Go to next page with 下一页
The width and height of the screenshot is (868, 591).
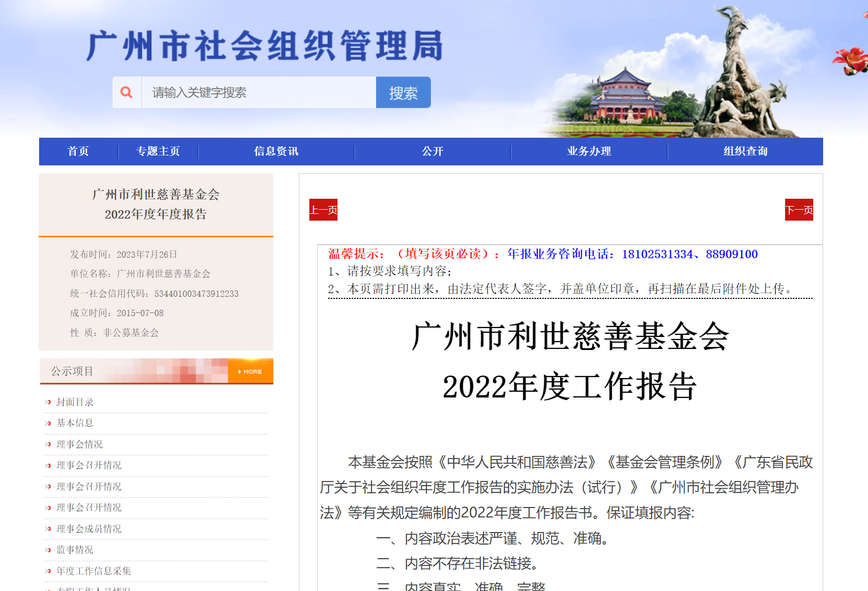coord(799,210)
